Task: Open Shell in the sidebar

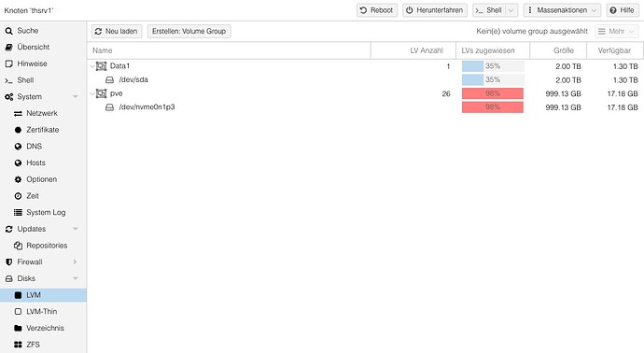Action: point(43,80)
